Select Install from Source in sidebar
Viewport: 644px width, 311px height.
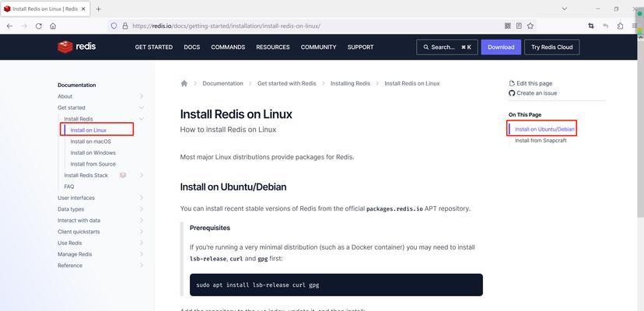pos(93,164)
